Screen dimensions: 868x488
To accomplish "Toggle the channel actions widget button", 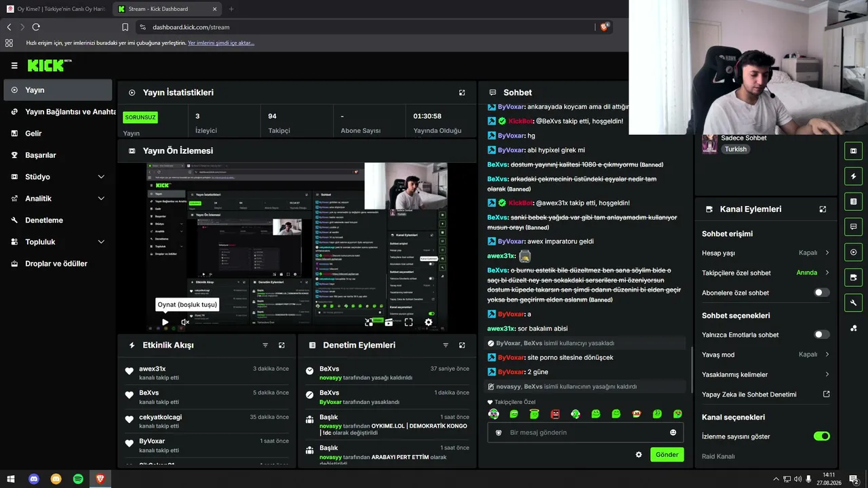I will click(853, 277).
